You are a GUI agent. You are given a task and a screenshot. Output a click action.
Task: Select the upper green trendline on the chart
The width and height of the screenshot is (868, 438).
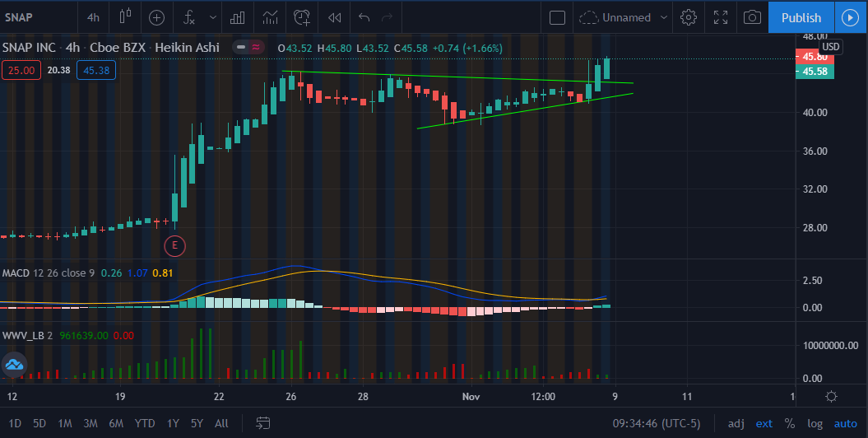click(457, 77)
